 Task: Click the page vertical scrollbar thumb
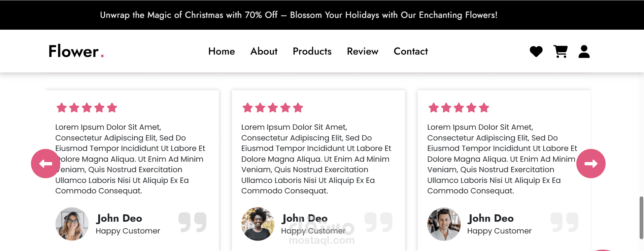(x=641, y=218)
